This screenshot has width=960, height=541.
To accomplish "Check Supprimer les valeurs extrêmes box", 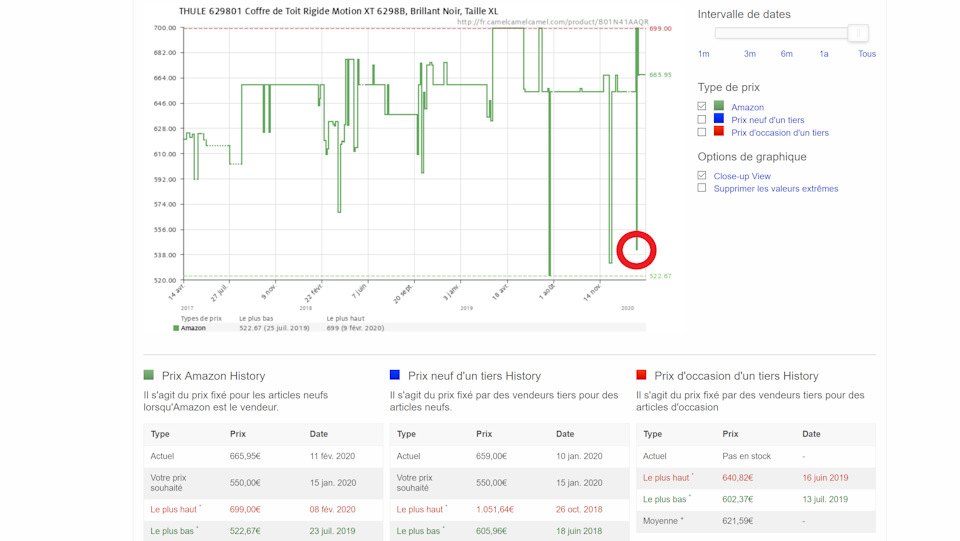I will click(x=702, y=188).
